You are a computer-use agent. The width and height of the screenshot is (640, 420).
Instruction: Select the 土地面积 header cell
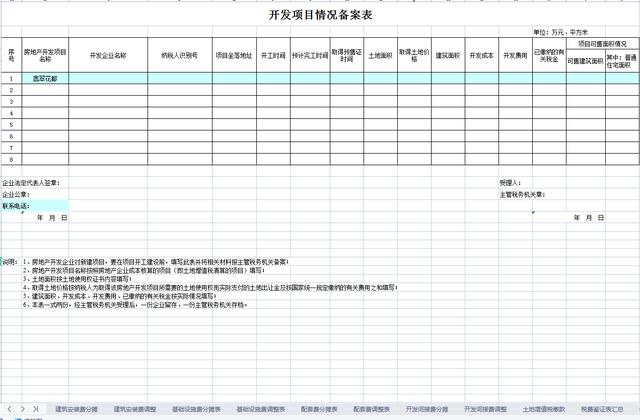click(x=380, y=55)
